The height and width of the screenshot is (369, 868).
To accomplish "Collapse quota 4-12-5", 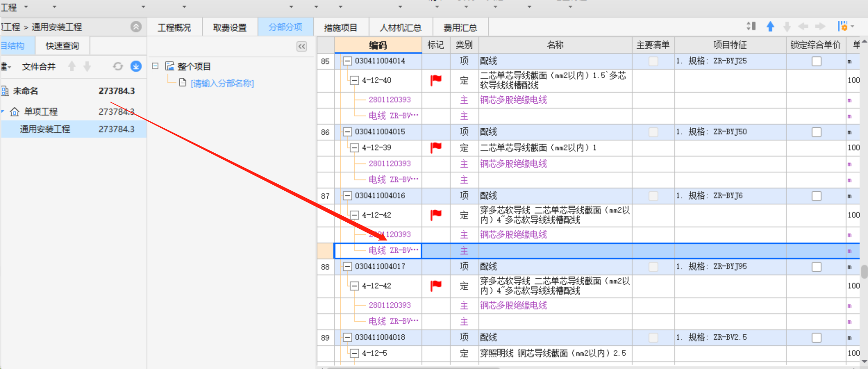I will tap(354, 353).
